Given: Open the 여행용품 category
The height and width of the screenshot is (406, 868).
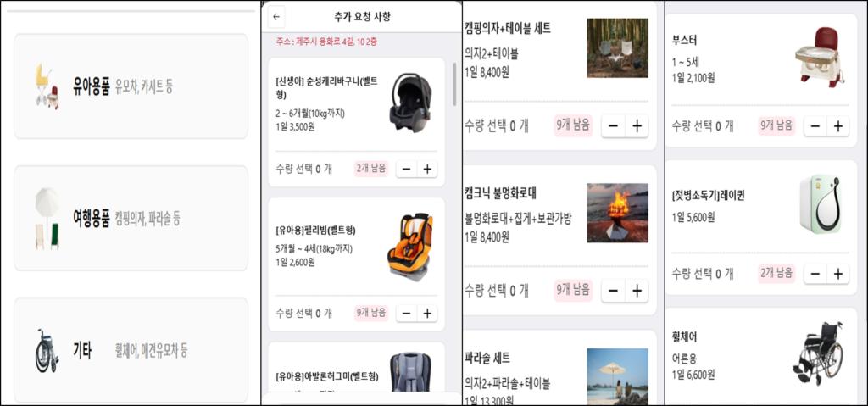Looking at the screenshot, I should pos(131,219).
